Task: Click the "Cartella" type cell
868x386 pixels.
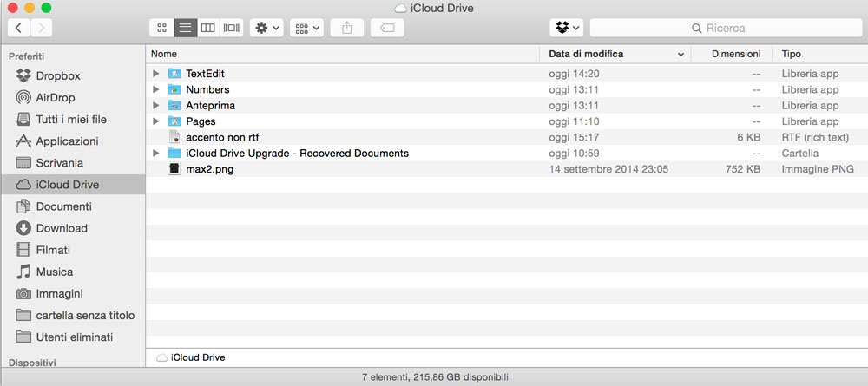Action: pyautogui.click(x=800, y=154)
